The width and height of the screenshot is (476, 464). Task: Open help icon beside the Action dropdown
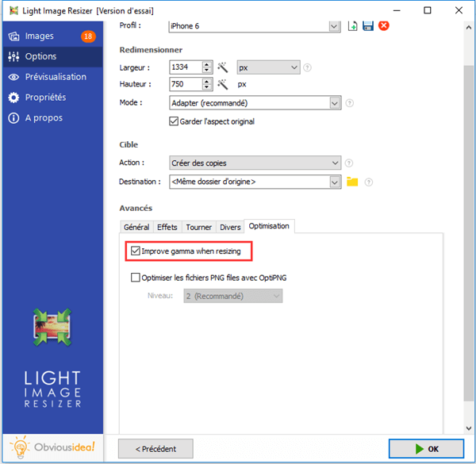coord(349,163)
